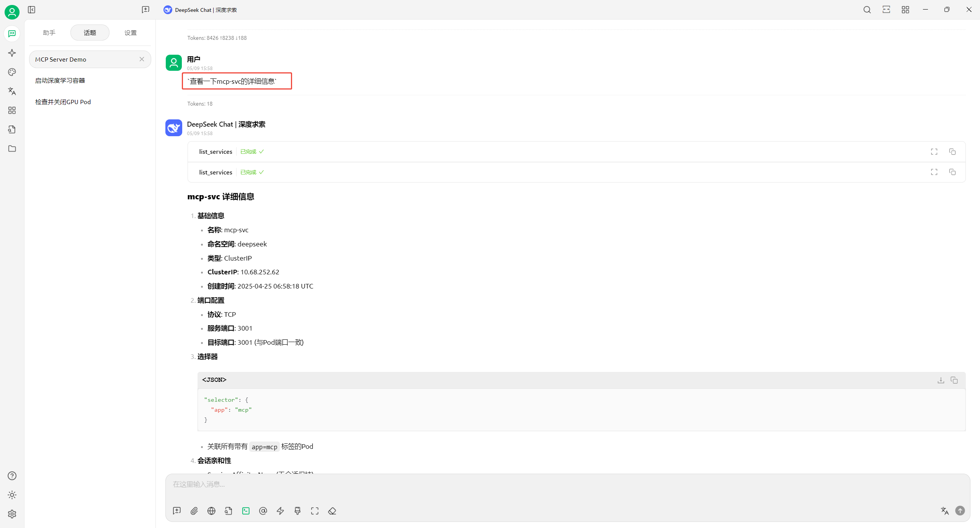Click the message input field
The width and height of the screenshot is (980, 528).
(x=567, y=485)
